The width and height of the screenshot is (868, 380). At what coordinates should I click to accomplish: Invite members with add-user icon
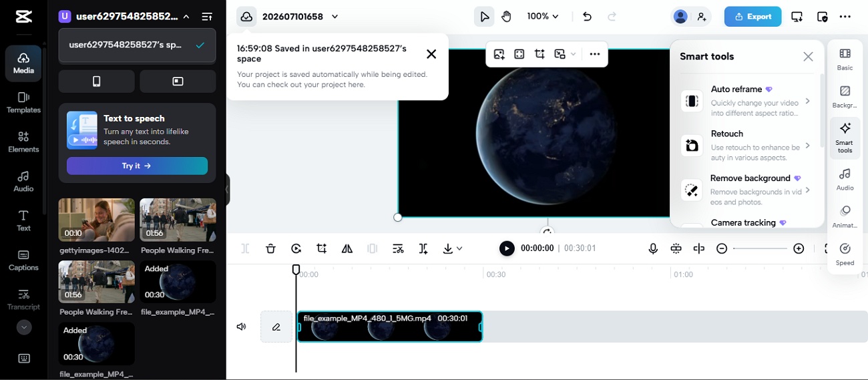pyautogui.click(x=702, y=17)
